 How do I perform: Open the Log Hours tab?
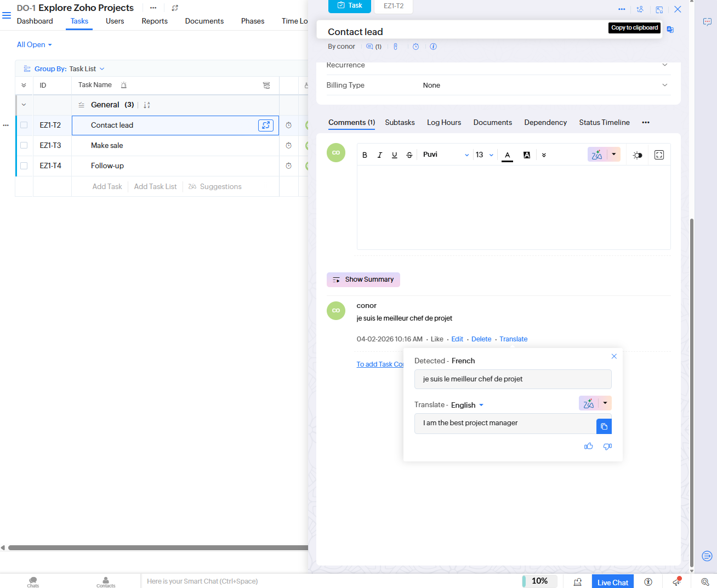point(443,123)
